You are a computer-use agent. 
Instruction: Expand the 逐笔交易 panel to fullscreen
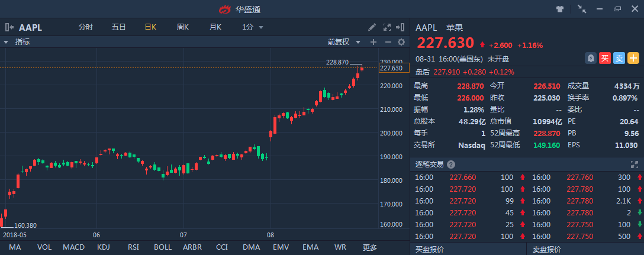[x=635, y=164]
